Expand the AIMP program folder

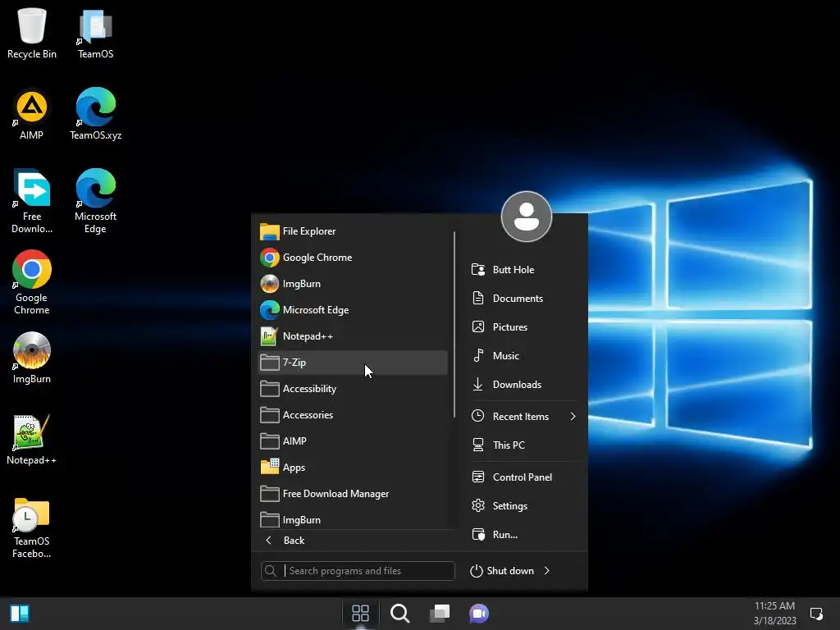click(x=353, y=441)
